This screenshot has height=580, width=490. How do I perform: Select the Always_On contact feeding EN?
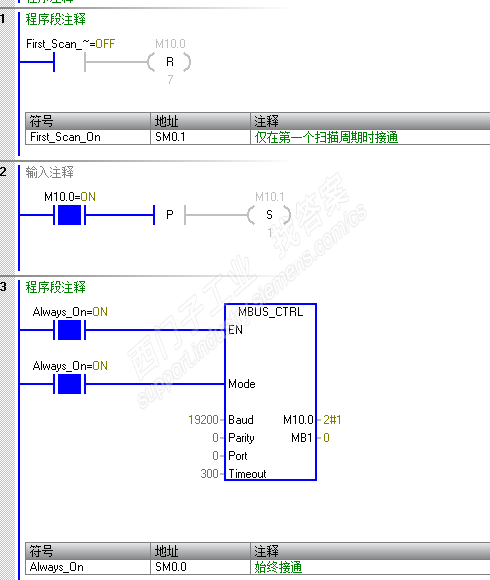click(69, 330)
